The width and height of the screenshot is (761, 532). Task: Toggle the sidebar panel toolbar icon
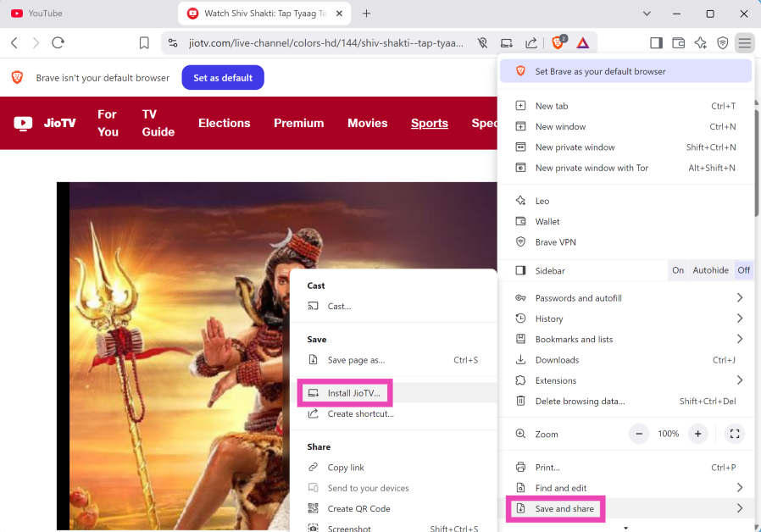click(x=656, y=42)
